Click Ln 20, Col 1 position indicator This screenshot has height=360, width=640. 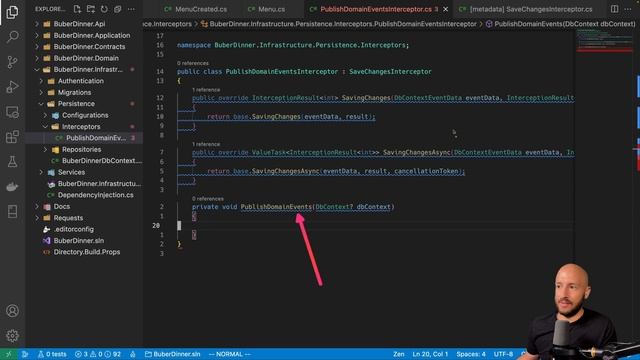(x=430, y=354)
